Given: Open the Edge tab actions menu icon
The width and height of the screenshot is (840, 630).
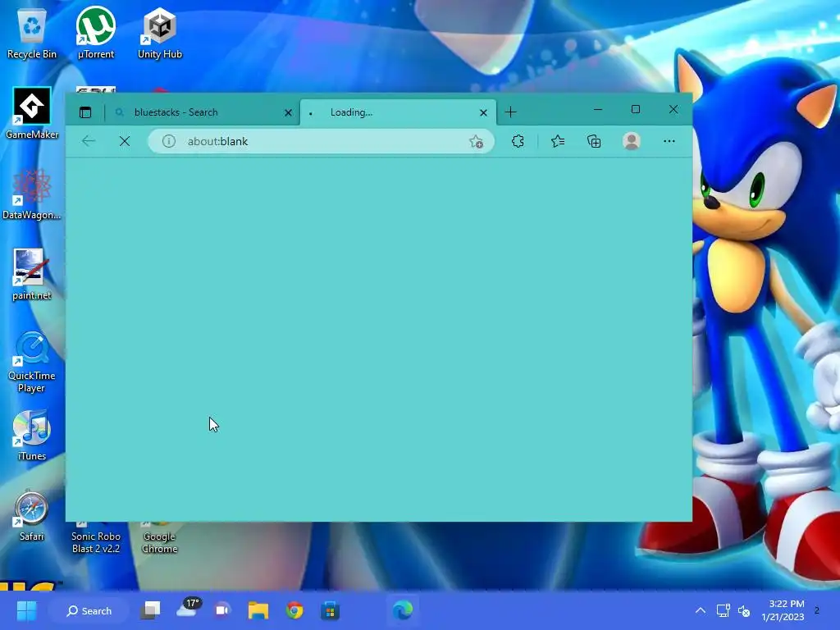Looking at the screenshot, I should pyautogui.click(x=85, y=112).
